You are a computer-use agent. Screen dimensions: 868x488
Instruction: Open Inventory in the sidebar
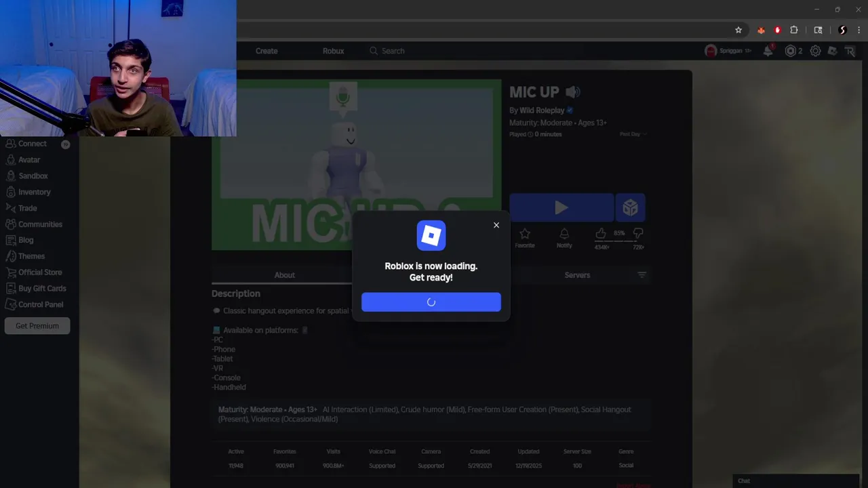pyautogui.click(x=34, y=192)
